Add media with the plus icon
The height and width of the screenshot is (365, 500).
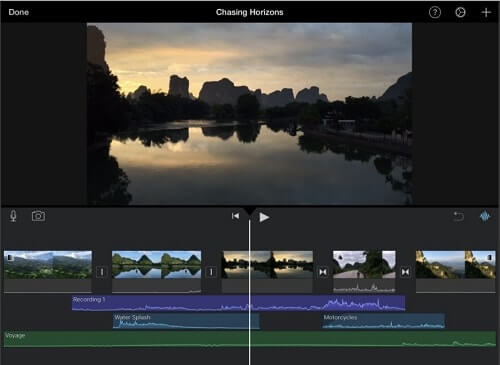pyautogui.click(x=486, y=12)
